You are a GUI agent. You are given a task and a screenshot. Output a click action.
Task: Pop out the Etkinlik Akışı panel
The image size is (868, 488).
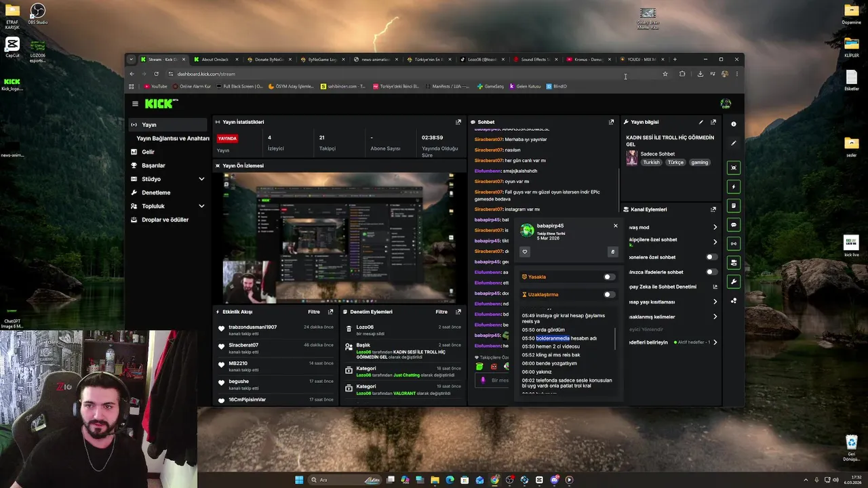coord(330,312)
